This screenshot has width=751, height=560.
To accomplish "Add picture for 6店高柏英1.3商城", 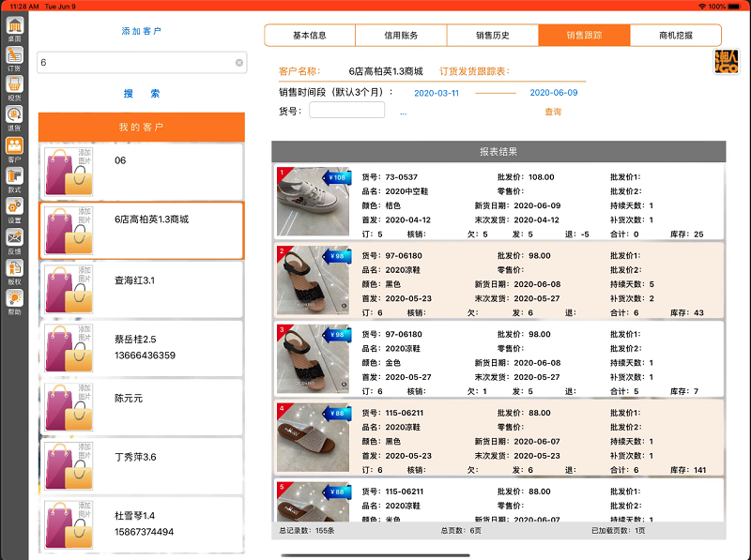I will coord(69,230).
